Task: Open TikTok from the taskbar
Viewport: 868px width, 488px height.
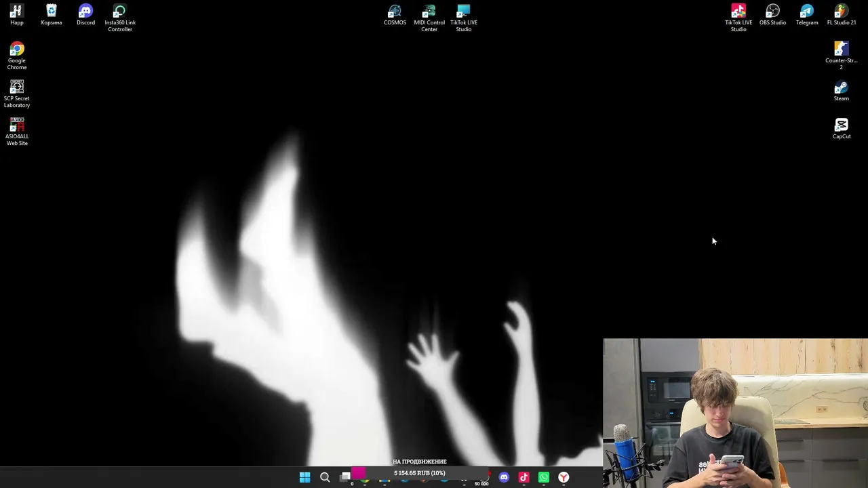Action: (x=524, y=477)
